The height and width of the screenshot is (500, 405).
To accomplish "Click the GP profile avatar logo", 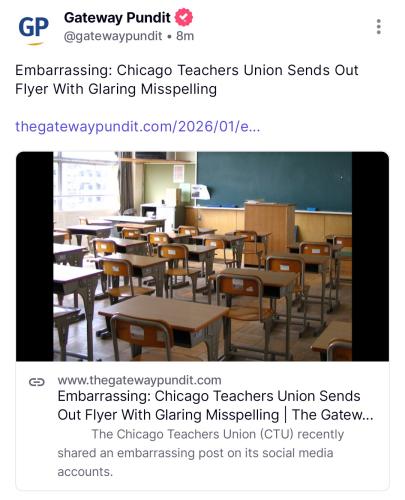I will (x=33, y=29).
